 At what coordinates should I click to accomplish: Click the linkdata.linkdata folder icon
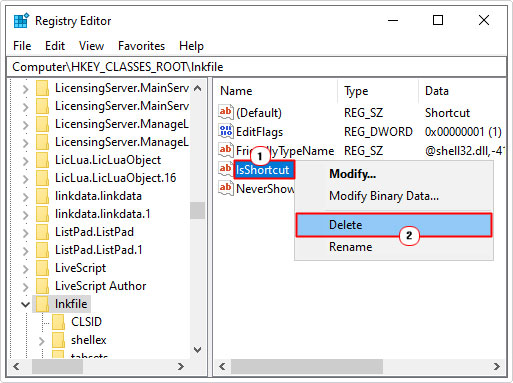coord(42,196)
